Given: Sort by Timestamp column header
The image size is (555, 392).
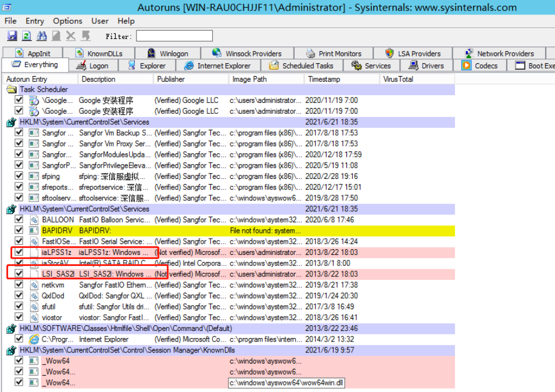Looking at the screenshot, I should coord(324,79).
